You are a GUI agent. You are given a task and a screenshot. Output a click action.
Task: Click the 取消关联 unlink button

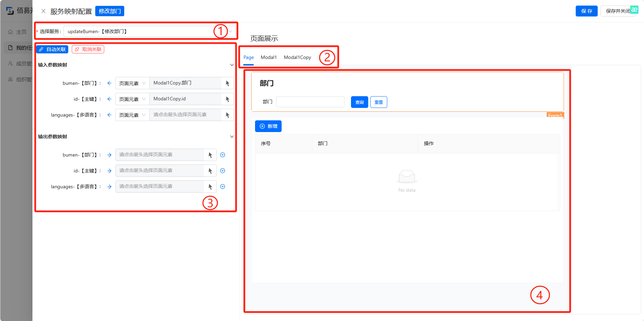[x=88, y=49]
